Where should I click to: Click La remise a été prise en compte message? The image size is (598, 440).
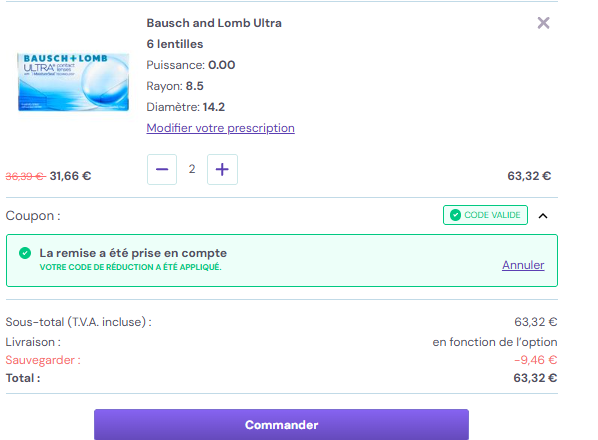point(133,253)
